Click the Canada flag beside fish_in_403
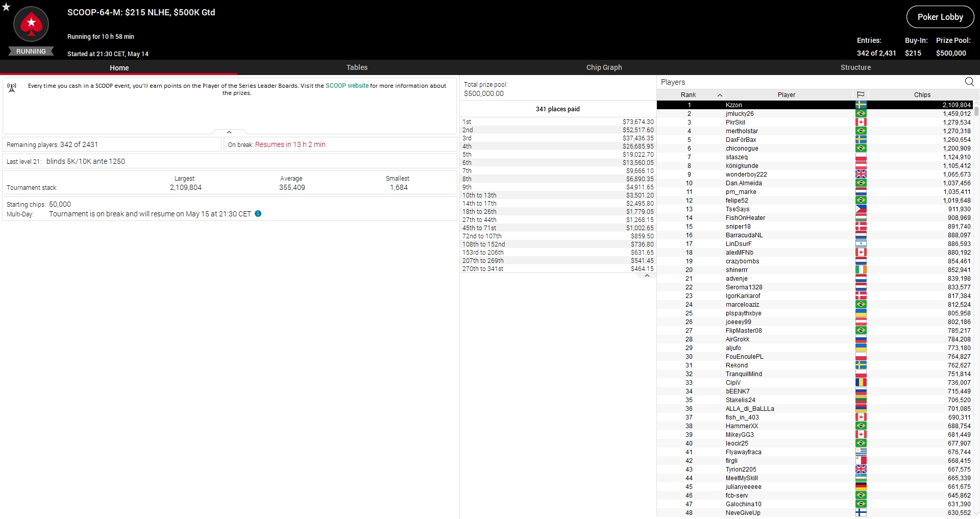 861,417
